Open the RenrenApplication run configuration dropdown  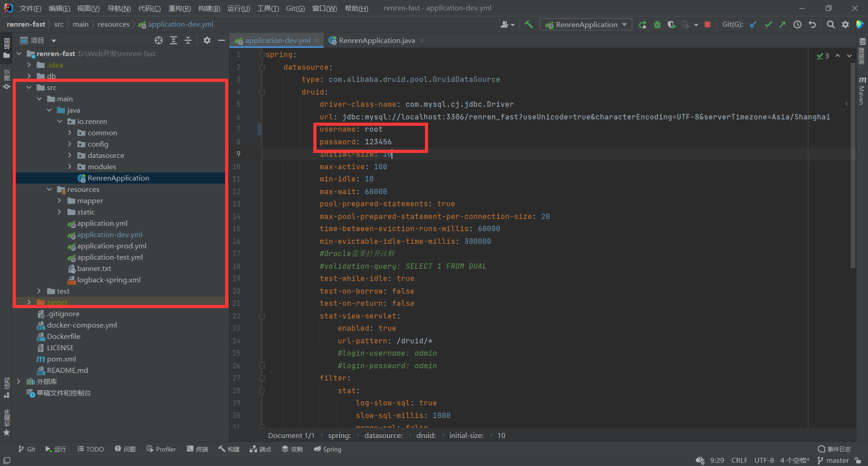pyautogui.click(x=586, y=24)
